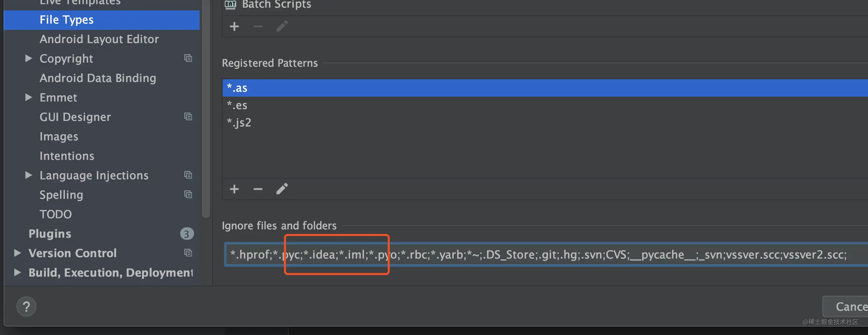Click project-level icon next to GUI Designer
Viewport: 868px width, 335px height.
coord(188,117)
